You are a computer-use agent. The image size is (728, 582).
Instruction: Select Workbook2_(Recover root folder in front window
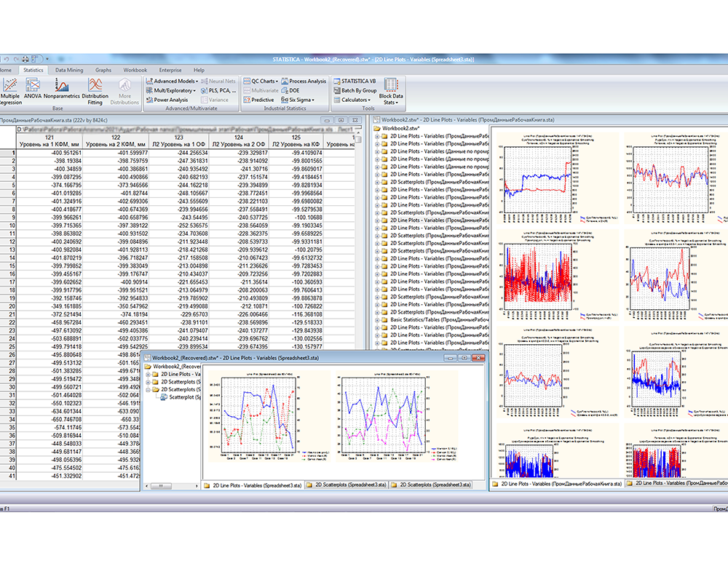[x=173, y=367]
